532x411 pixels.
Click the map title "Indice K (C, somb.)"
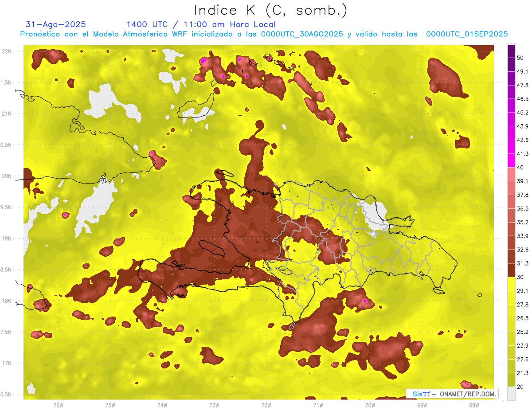click(270, 10)
